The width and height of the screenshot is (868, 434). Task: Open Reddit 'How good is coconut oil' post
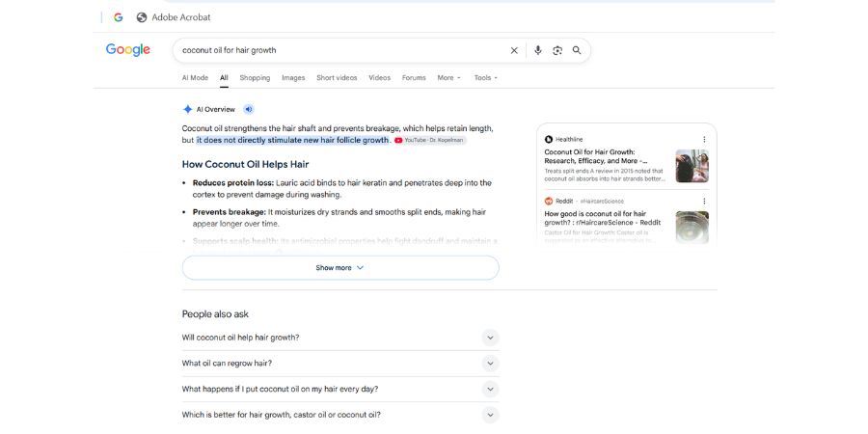click(x=602, y=218)
